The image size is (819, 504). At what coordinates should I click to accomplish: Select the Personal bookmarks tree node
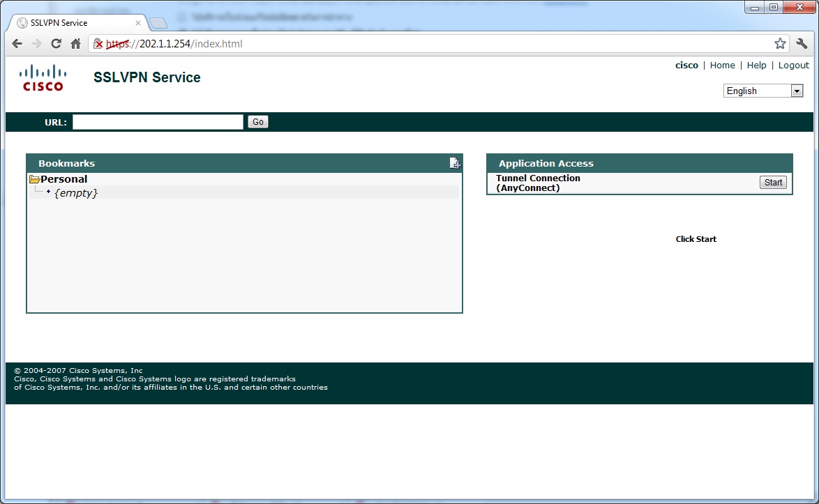coord(63,179)
